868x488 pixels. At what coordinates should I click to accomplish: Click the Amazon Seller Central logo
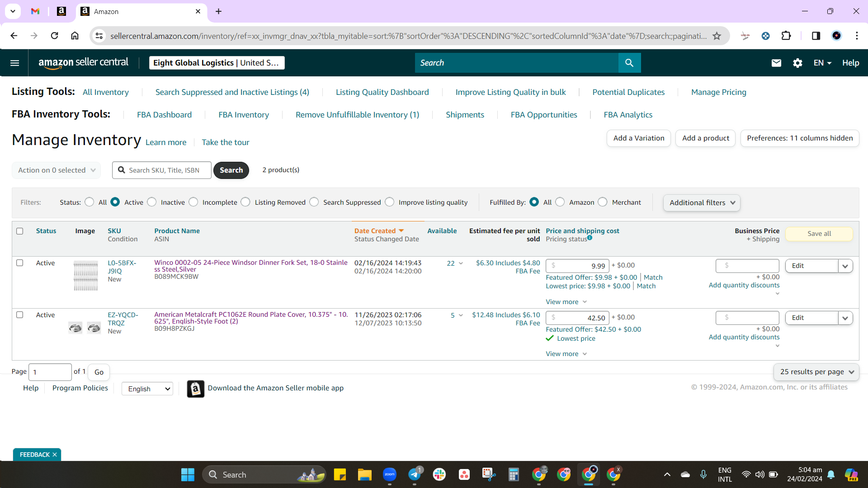click(x=84, y=63)
